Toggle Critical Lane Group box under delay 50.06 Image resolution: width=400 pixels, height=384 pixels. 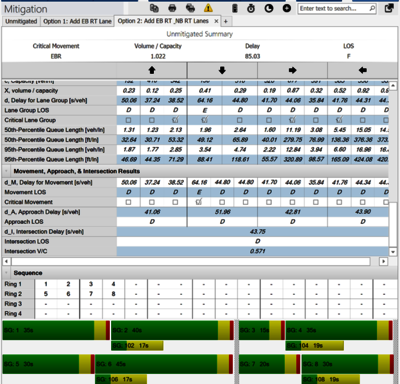(128, 120)
